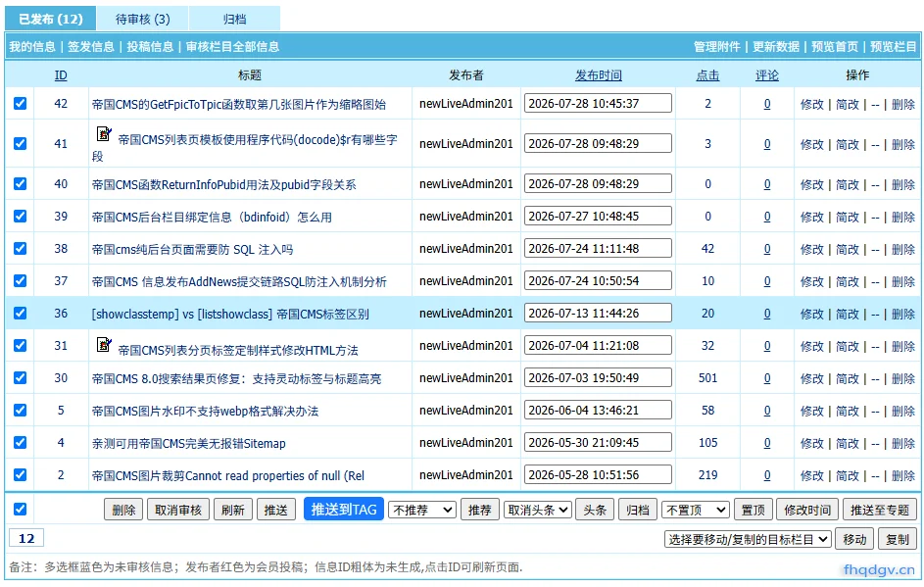The width and height of the screenshot is (924, 587).
Task: Open the 取消头条 headline level dropdown
Action: click(537, 510)
